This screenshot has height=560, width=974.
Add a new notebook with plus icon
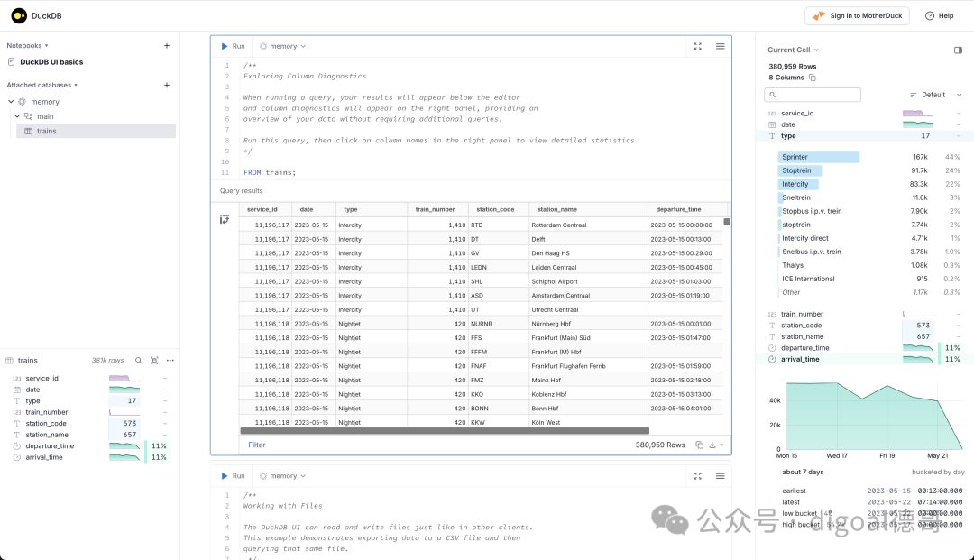[x=167, y=45]
